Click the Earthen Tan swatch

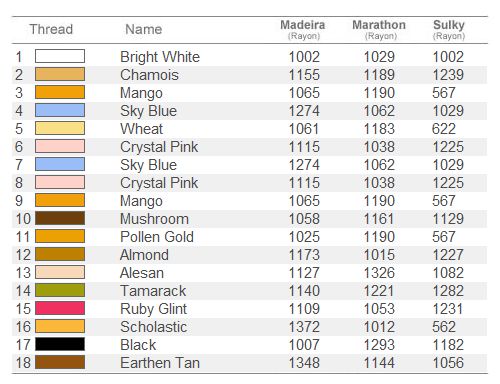(60, 362)
